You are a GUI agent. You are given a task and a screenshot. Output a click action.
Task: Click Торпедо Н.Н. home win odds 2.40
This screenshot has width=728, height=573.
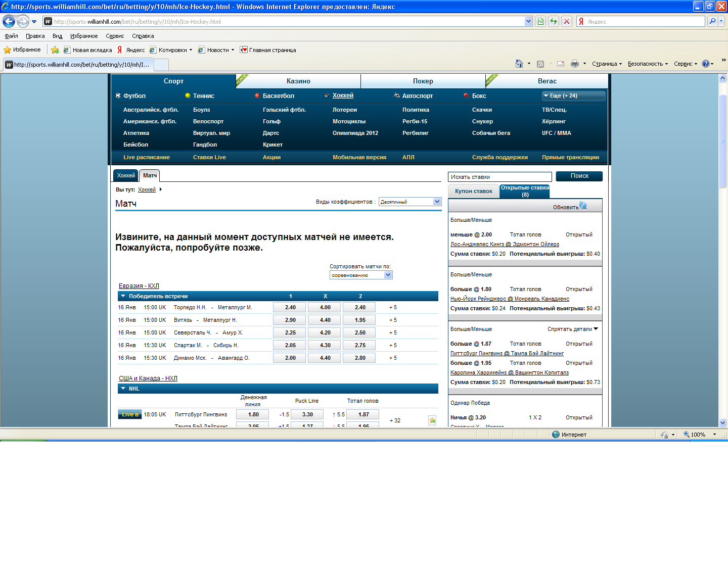[290, 307]
